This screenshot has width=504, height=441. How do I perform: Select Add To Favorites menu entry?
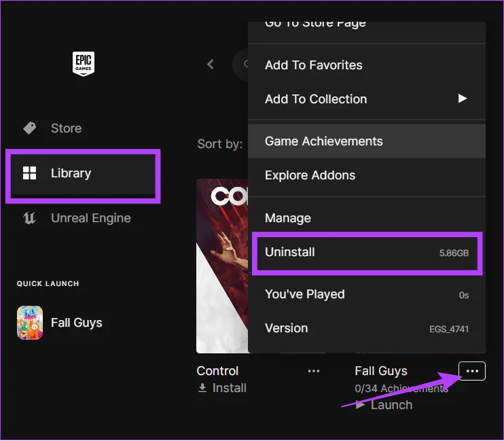tap(367, 65)
